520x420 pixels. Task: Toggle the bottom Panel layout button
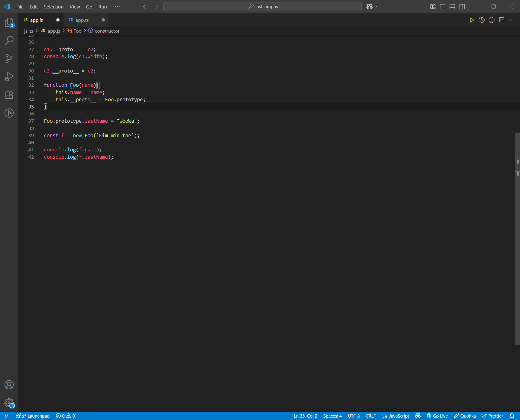452,7
